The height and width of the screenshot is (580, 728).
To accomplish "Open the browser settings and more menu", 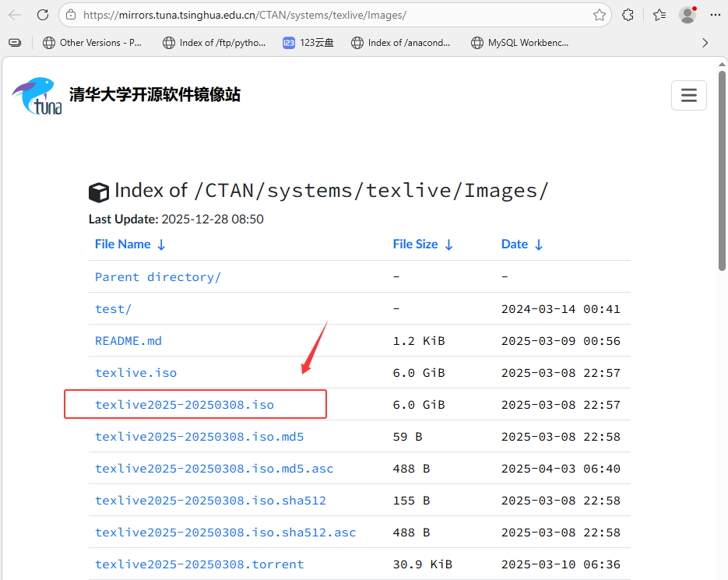I will click(716, 15).
